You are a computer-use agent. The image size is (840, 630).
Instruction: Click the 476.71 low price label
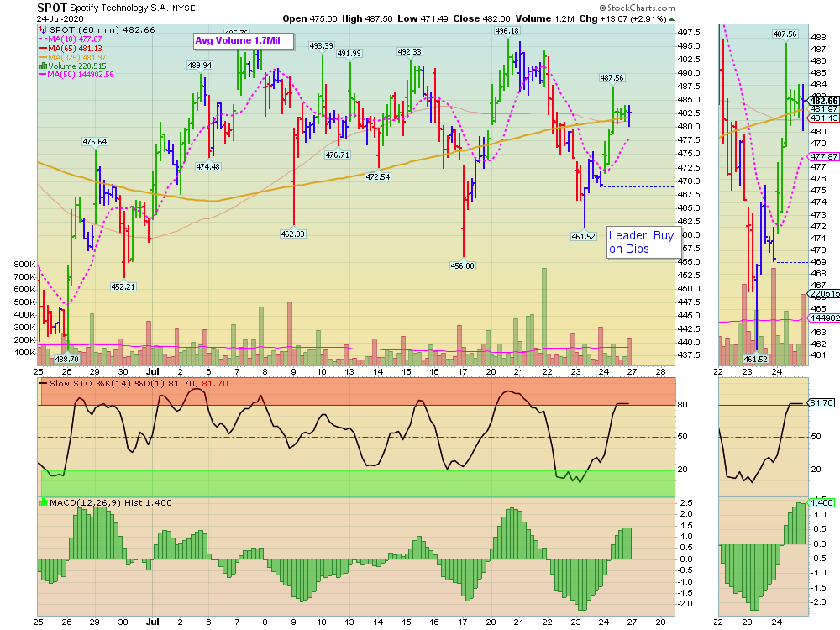pyautogui.click(x=338, y=155)
